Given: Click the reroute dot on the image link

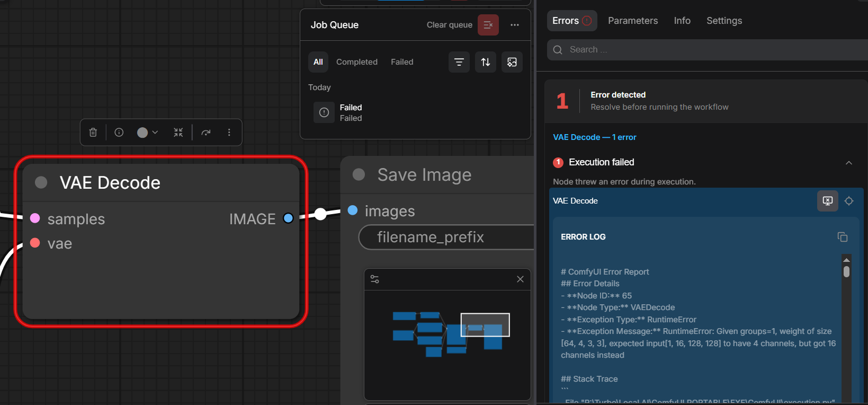Looking at the screenshot, I should pos(320,214).
